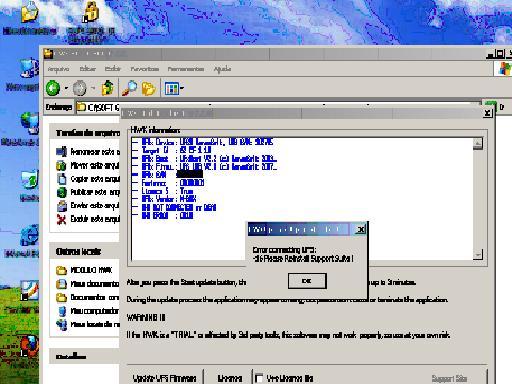The height and width of the screenshot is (384, 512).
Task: Open the Ferramentas menu
Action: [x=186, y=69]
